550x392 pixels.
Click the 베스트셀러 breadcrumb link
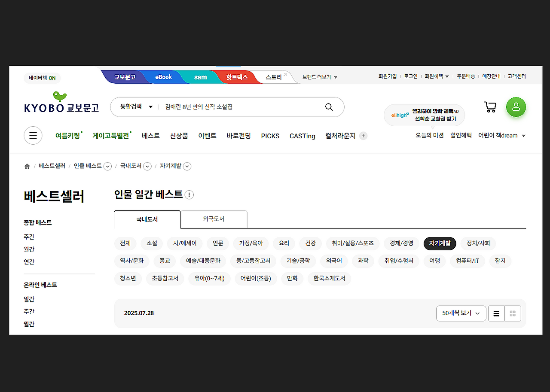coord(52,166)
